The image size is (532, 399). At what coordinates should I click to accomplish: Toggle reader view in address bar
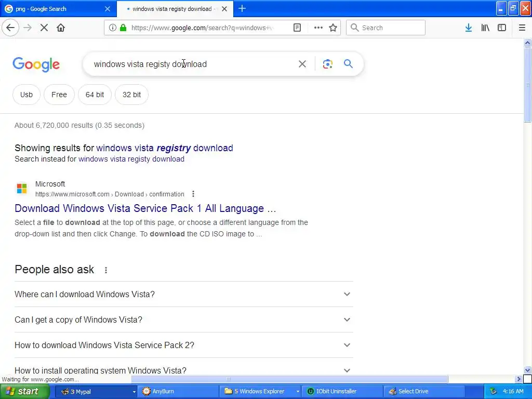(297, 28)
